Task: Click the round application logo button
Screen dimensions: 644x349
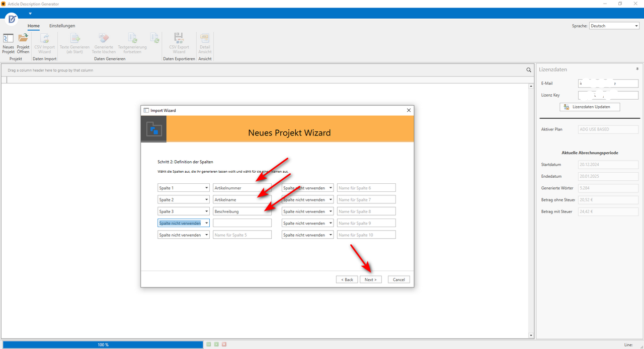Action: [12, 19]
